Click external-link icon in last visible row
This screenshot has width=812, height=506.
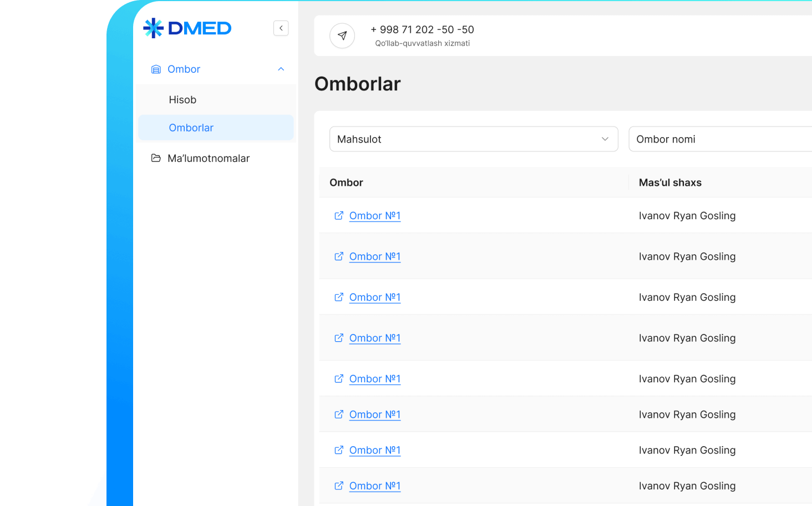[339, 486]
